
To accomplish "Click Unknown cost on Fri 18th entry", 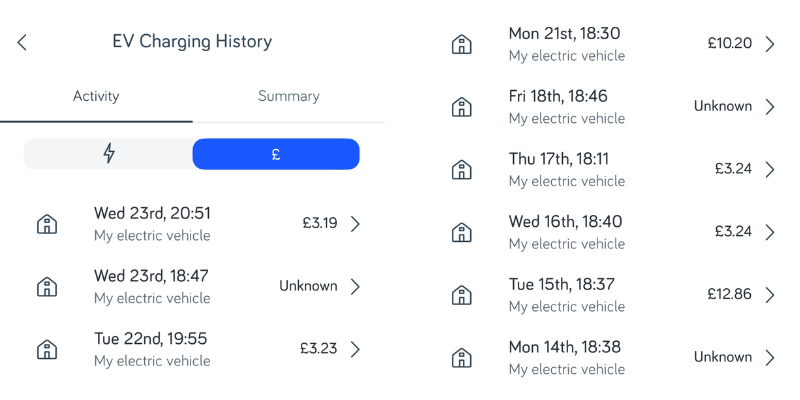I will (722, 106).
